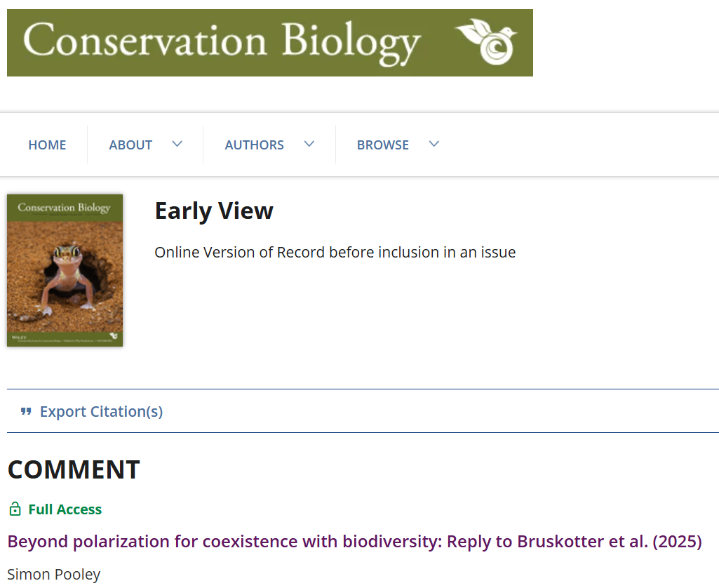Click the COMMENT section heading
This screenshot has height=588, width=719.
click(x=74, y=469)
